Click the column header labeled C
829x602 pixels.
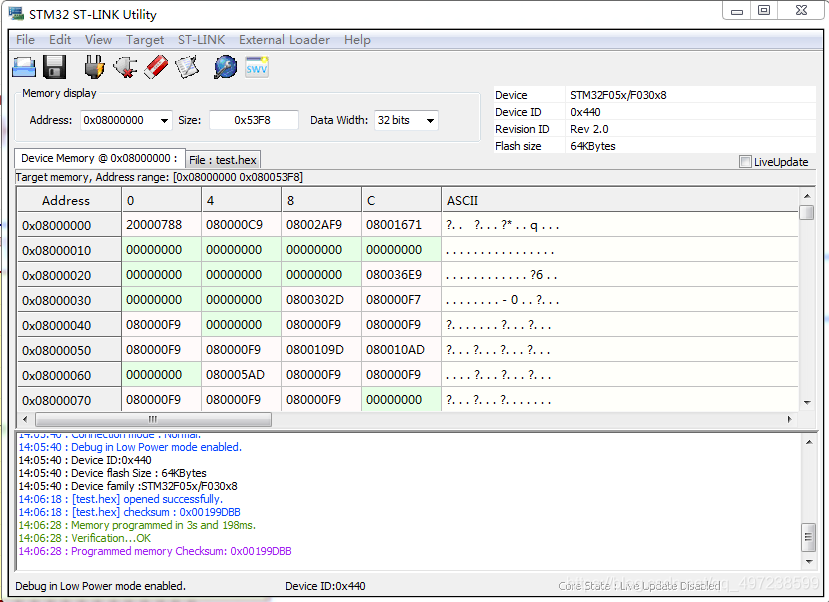pyautogui.click(x=401, y=200)
